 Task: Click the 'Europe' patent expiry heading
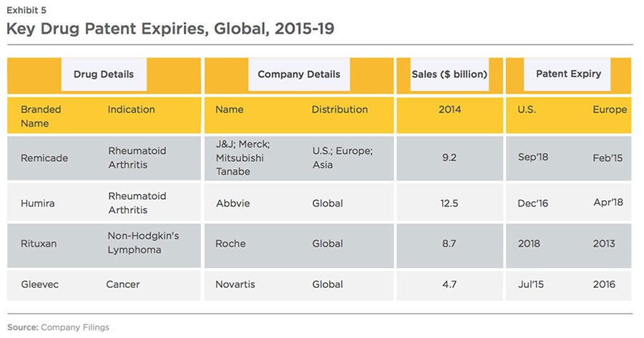[610, 109]
